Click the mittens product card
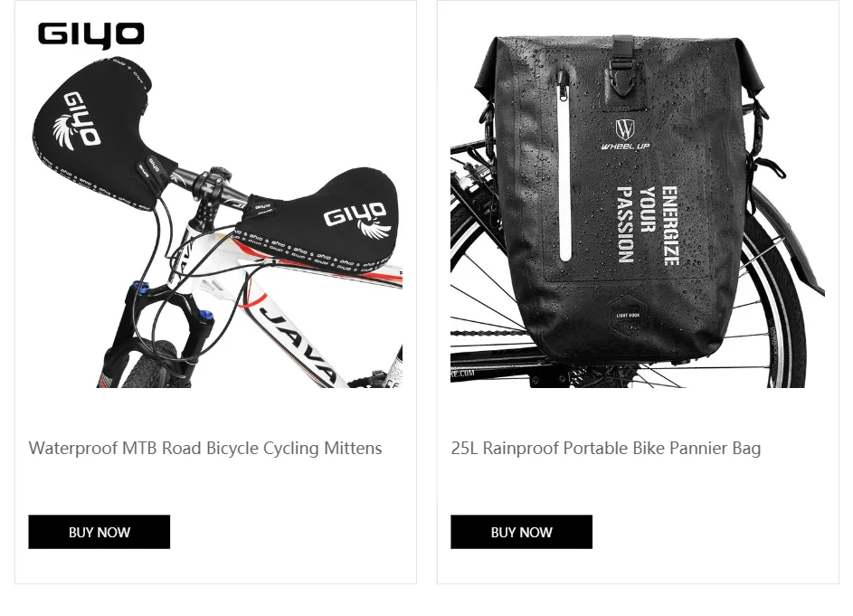 coord(215,292)
